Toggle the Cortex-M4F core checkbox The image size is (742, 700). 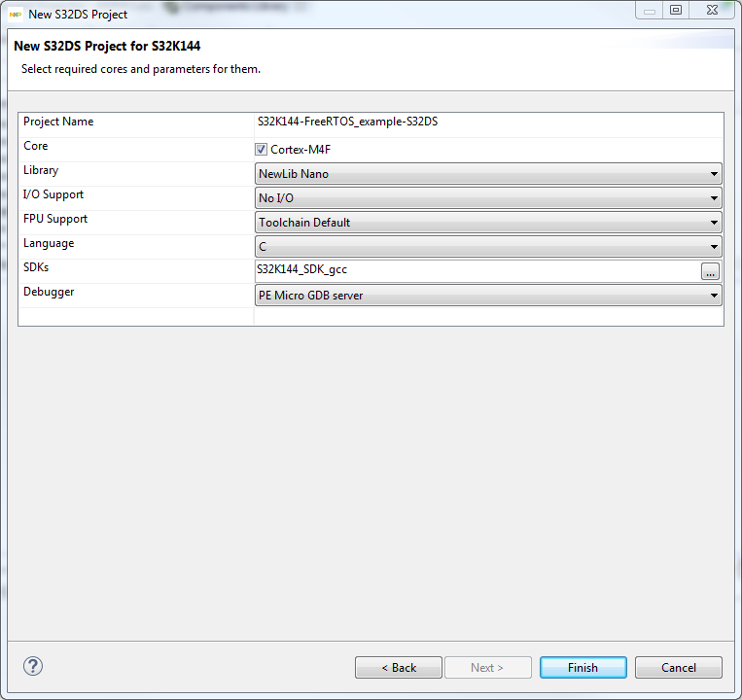tap(261, 150)
